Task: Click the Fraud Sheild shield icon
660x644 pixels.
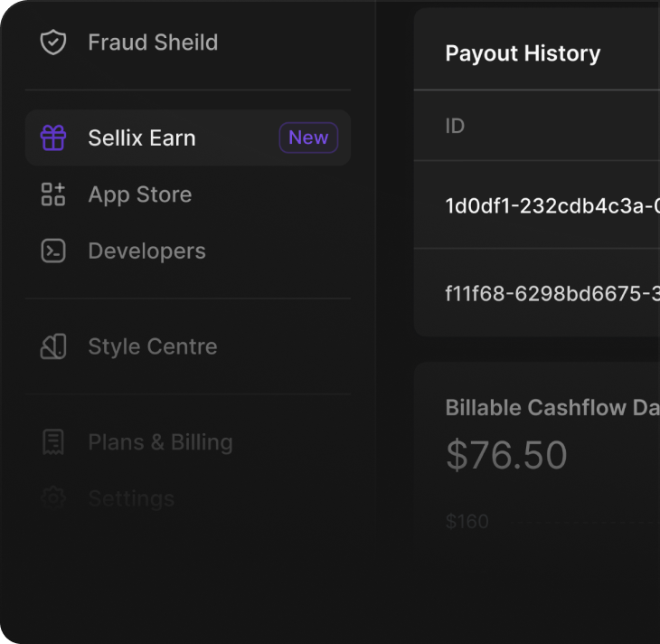Action: coord(53,43)
